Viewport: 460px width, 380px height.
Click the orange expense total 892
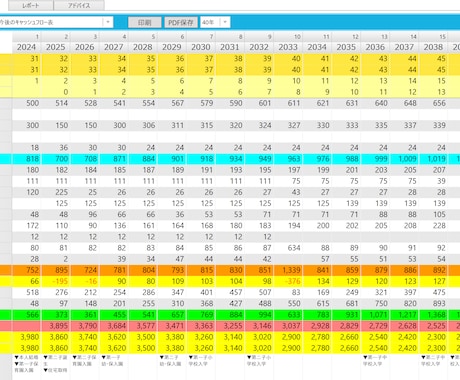click(433, 270)
